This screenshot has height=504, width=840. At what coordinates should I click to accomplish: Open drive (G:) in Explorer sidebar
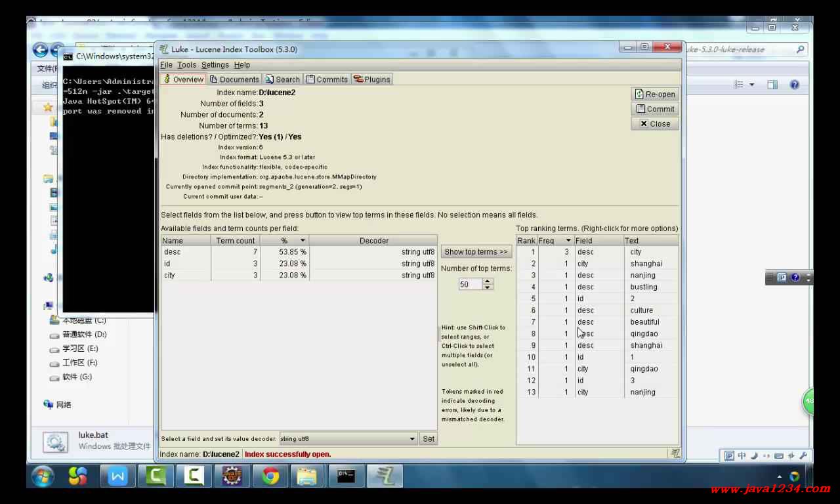click(x=71, y=377)
